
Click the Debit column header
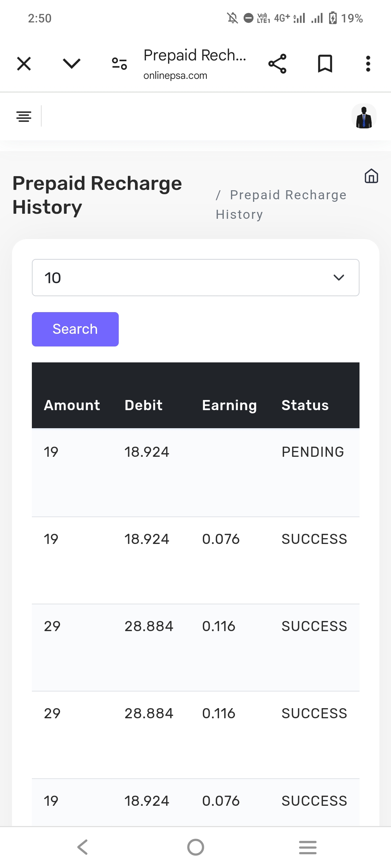point(143,405)
